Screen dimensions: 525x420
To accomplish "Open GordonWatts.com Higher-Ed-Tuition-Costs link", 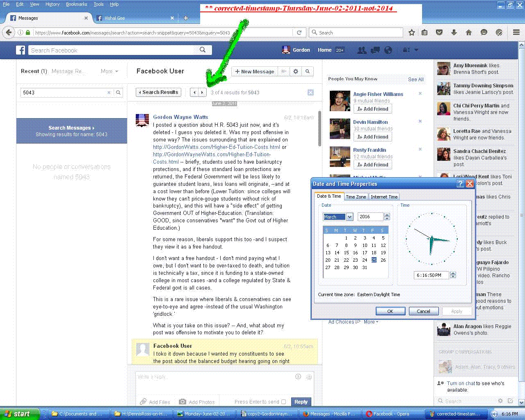I will tap(217, 147).
